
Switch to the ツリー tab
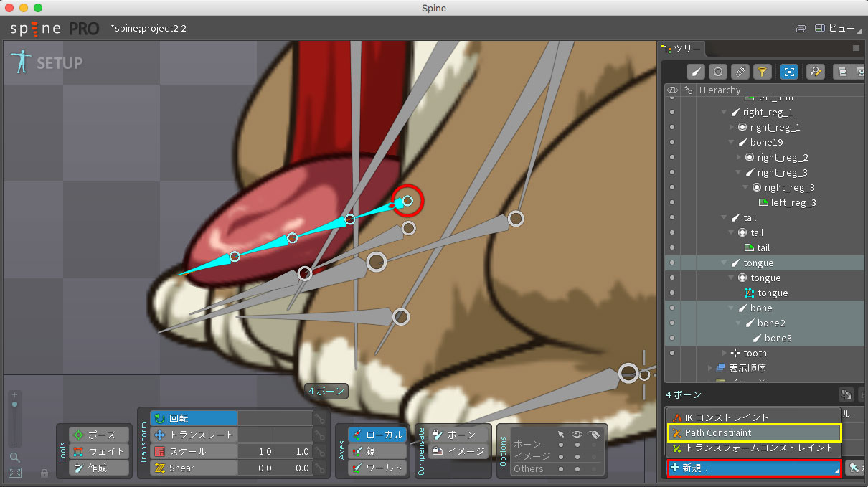tap(681, 49)
